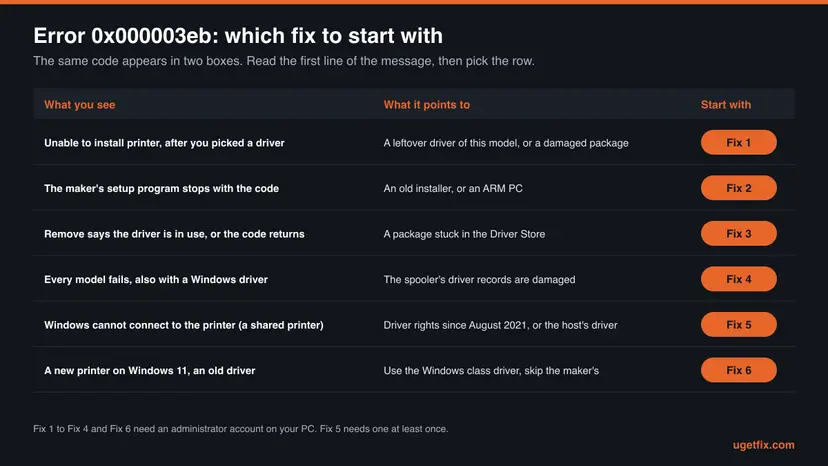The height and width of the screenshot is (466, 828).
Task: Click the Fix 4 orange button
Action: (738, 279)
